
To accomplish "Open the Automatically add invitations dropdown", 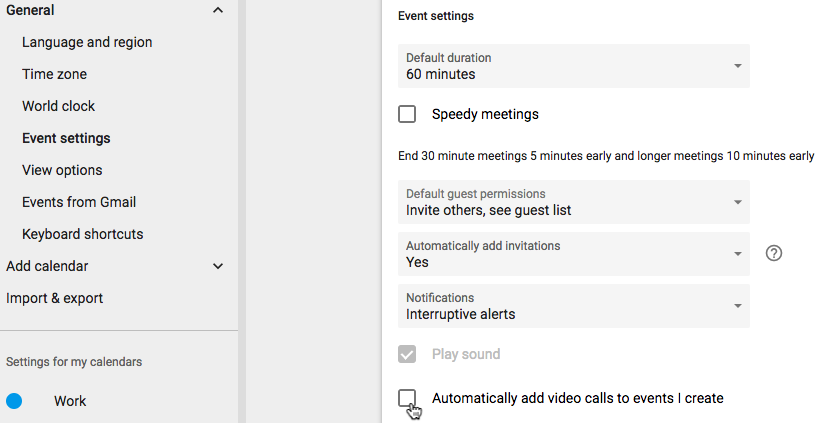I will 574,254.
